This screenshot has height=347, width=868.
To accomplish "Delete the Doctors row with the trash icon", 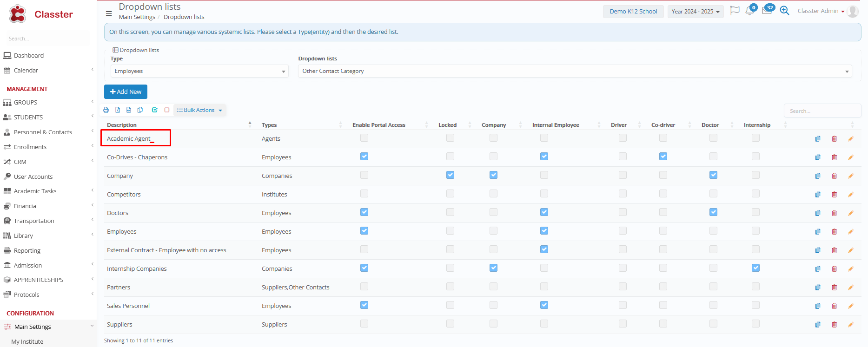I will pyautogui.click(x=834, y=213).
